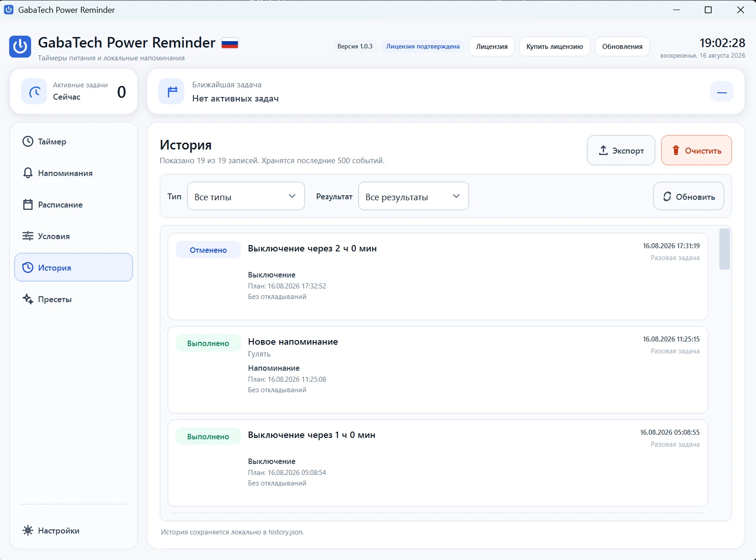
Task: Click the history.json footer note
Action: [x=232, y=532]
